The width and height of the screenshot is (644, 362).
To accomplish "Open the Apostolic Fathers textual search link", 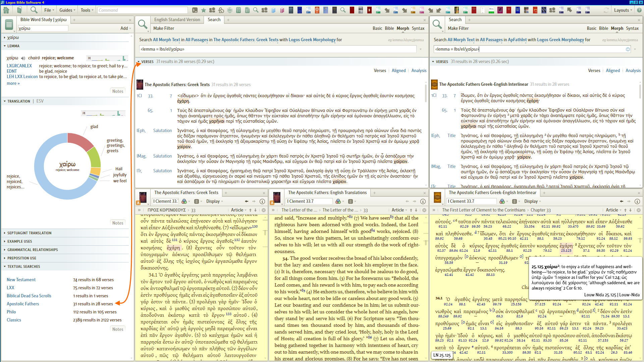I will [x=23, y=304].
